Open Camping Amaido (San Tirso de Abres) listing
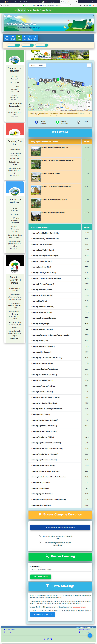 pyautogui.click(x=54, y=147)
